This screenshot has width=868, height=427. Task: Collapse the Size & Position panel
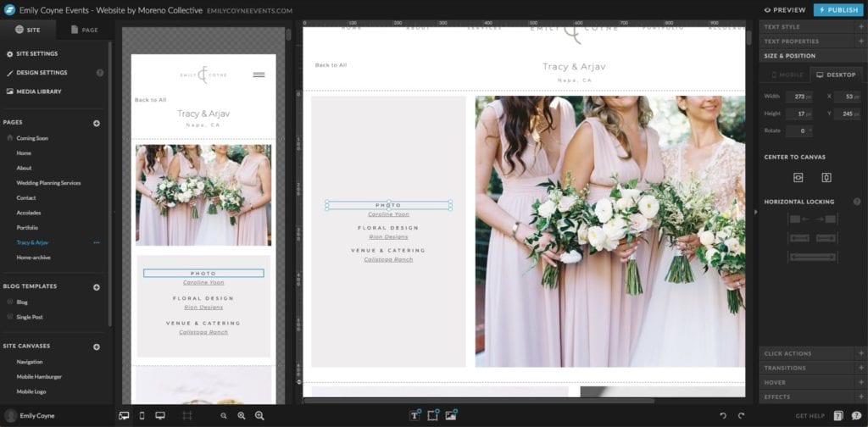pyautogui.click(x=811, y=56)
